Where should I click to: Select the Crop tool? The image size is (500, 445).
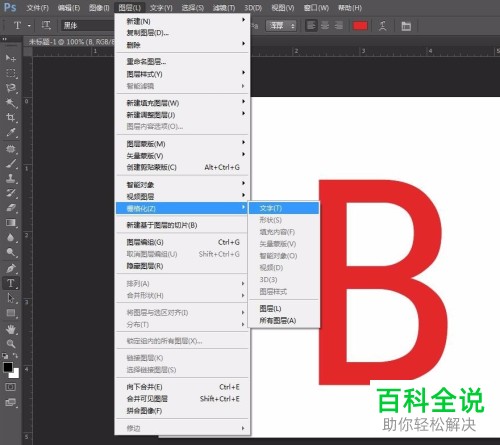[11, 117]
